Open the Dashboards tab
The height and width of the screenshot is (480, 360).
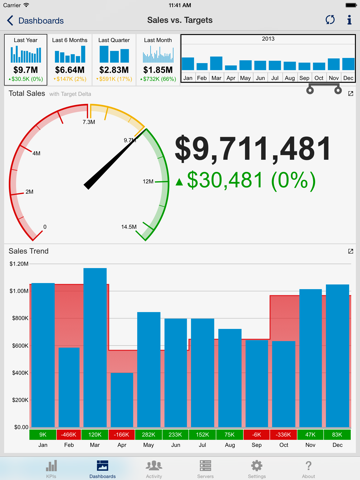click(x=102, y=469)
